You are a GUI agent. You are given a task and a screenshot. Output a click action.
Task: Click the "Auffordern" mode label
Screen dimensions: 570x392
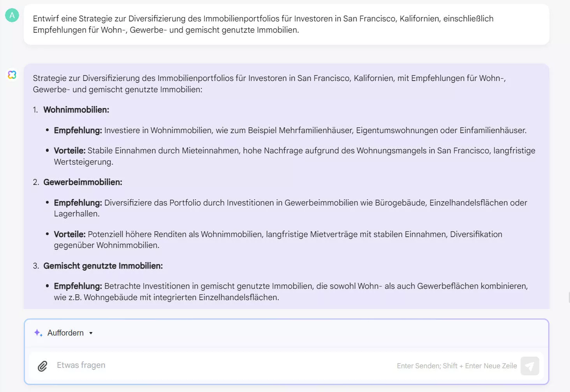point(65,333)
